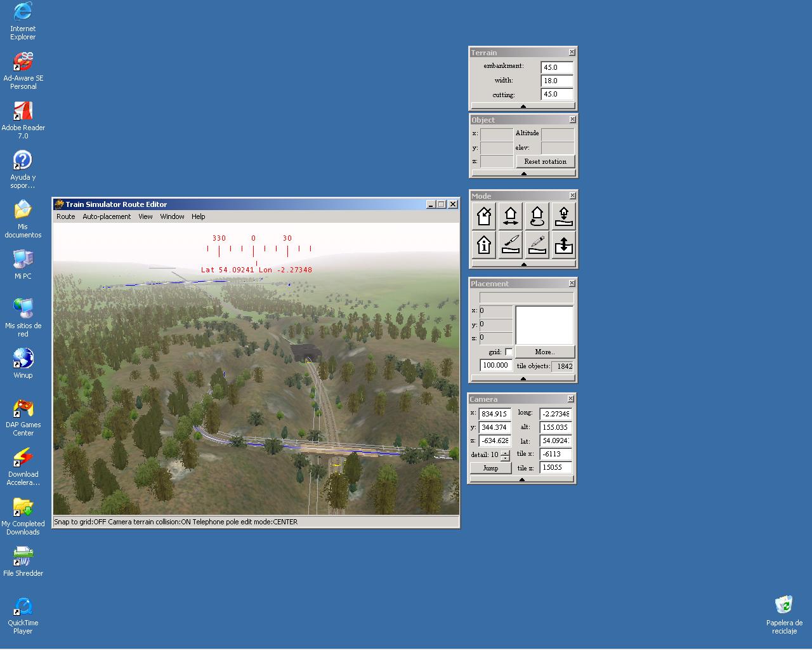
Task: Activate the move object mode
Action: 511,216
